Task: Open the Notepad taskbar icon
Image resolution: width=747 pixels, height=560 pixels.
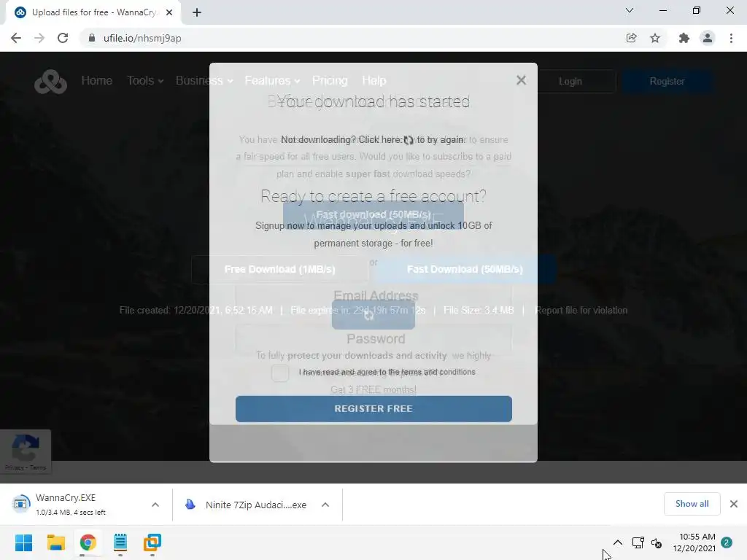Action: [120, 542]
